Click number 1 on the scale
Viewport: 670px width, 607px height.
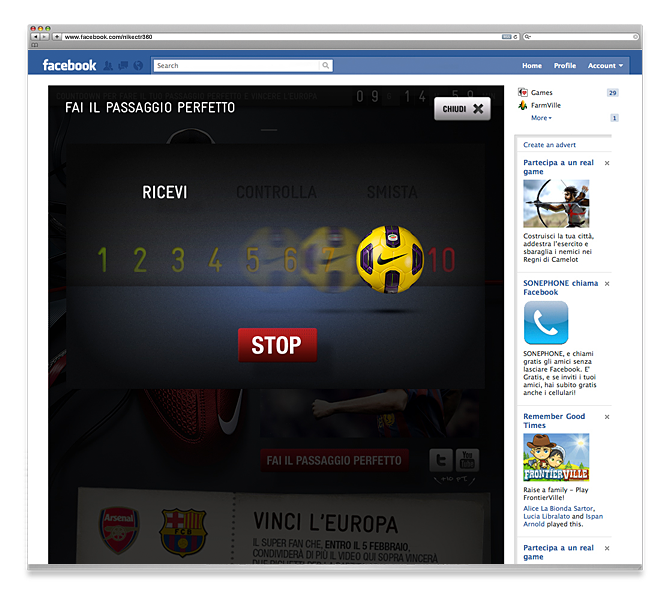103,259
